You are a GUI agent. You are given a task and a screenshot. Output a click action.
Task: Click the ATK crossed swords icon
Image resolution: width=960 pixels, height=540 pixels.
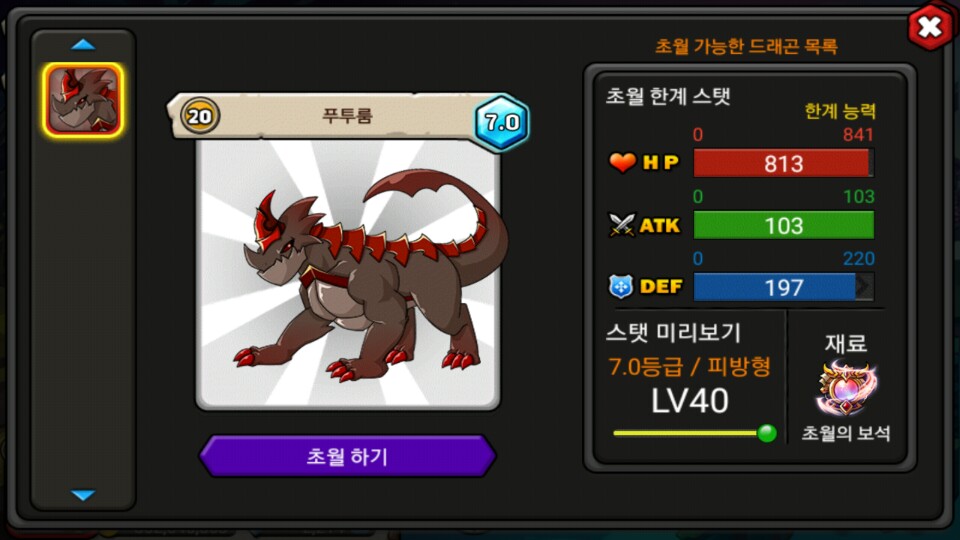(622, 225)
